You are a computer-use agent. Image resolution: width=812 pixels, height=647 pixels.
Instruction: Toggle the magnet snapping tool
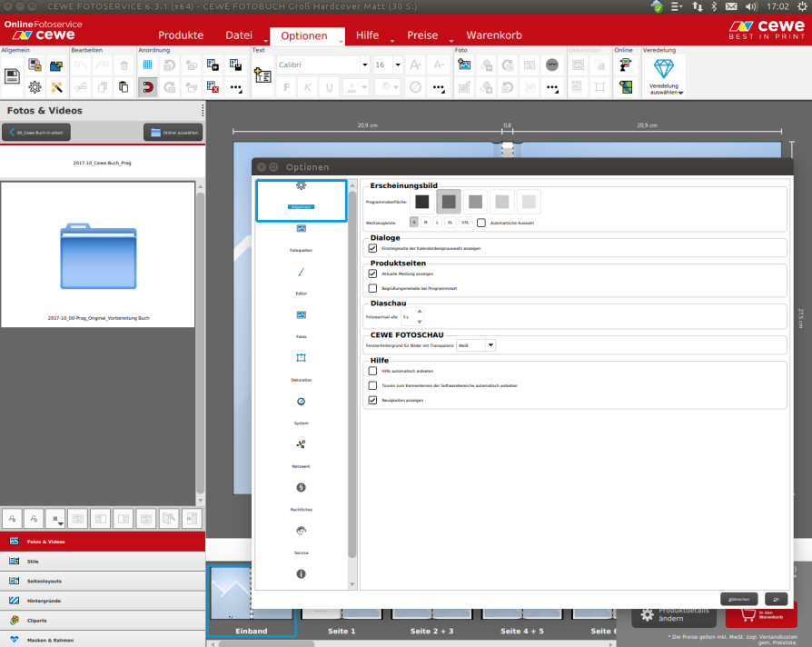click(x=147, y=87)
